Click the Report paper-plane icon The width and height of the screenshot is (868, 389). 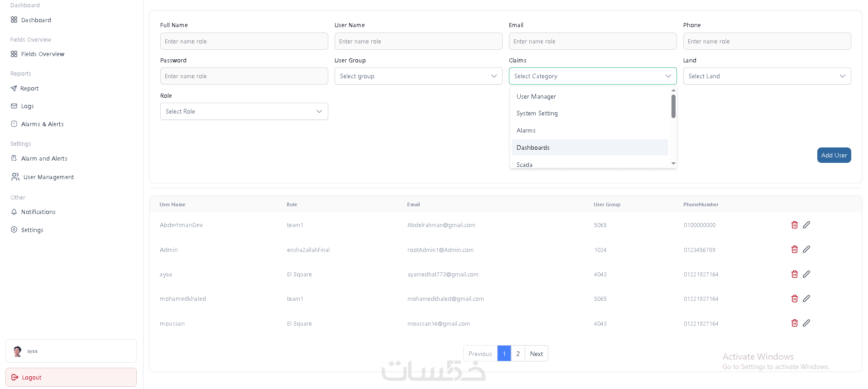click(x=14, y=88)
